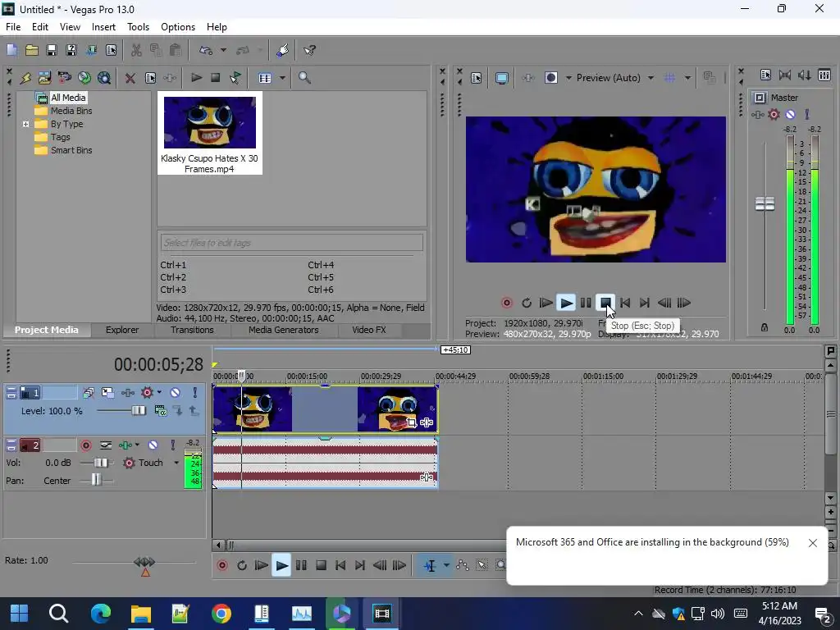Click Record button under video preview
The image size is (840, 630).
pyautogui.click(x=506, y=304)
